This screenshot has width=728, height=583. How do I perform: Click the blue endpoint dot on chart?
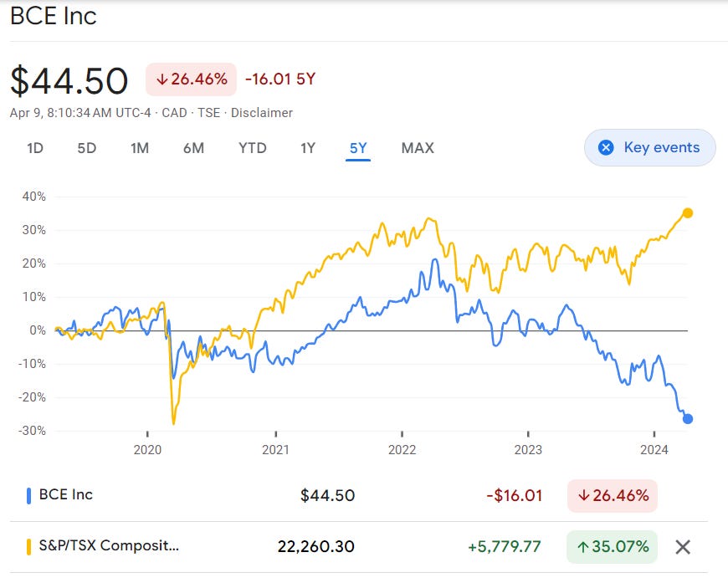coord(688,419)
